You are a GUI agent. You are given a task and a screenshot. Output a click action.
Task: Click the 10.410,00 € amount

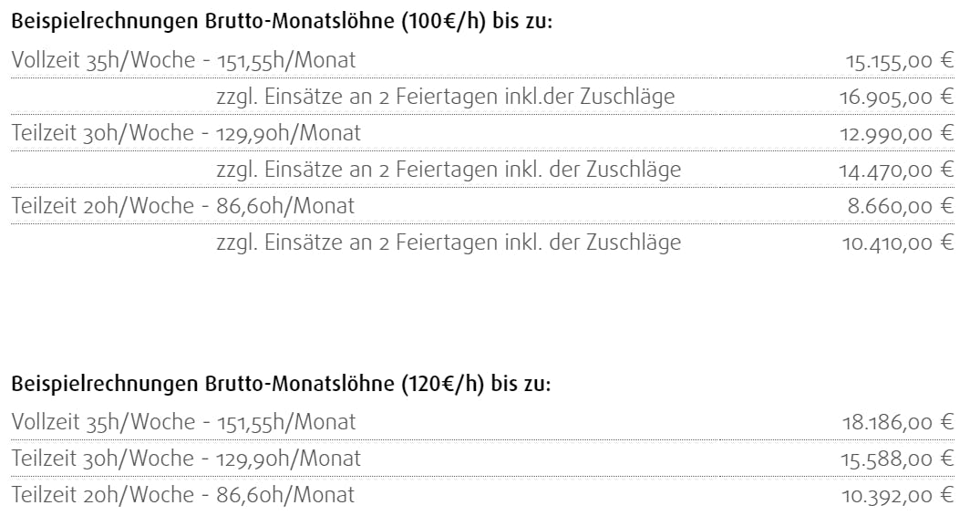897,242
